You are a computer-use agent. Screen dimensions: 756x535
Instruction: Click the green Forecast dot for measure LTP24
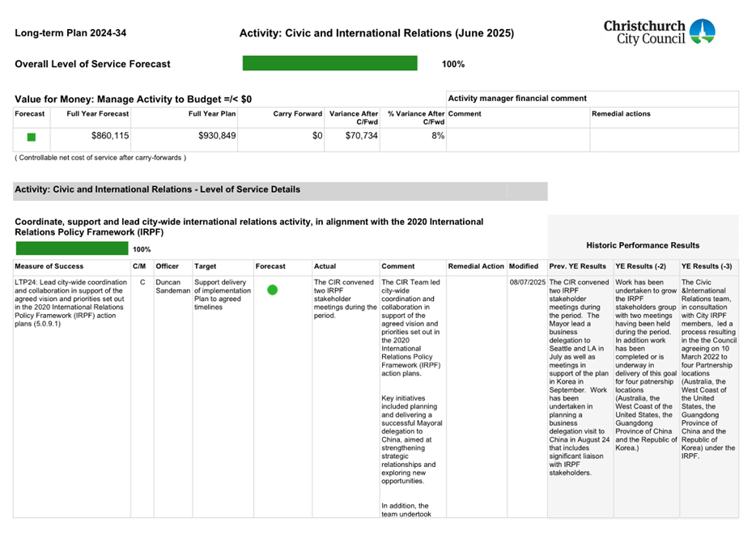(273, 288)
